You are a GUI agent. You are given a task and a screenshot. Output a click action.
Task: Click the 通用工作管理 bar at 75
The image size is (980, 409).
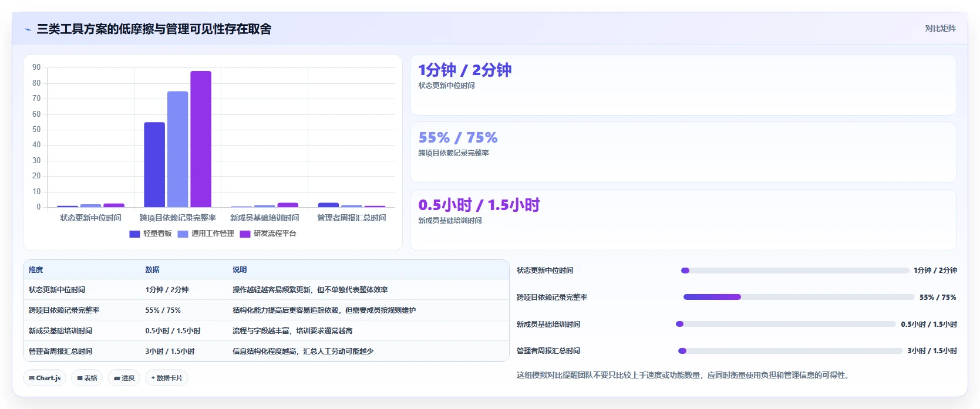click(177, 149)
